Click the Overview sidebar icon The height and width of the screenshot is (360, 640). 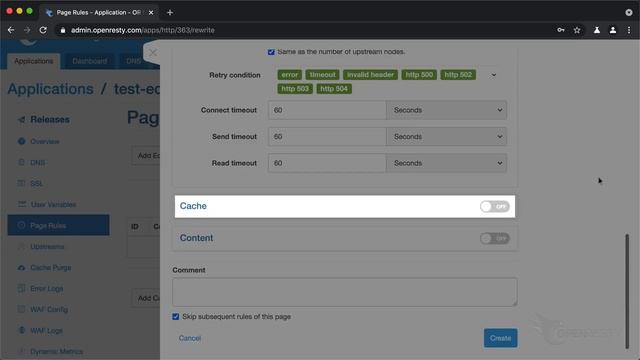coord(22,141)
